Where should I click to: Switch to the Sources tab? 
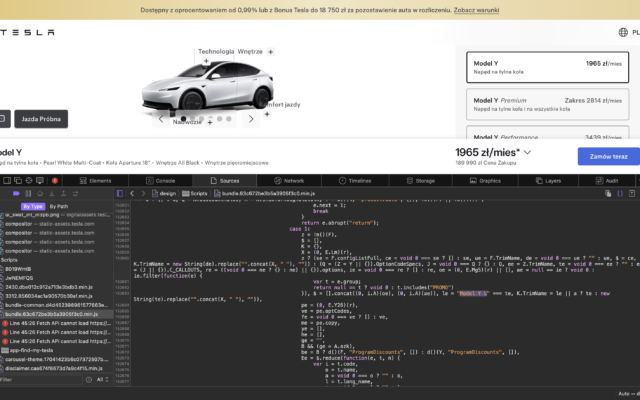[224, 180]
